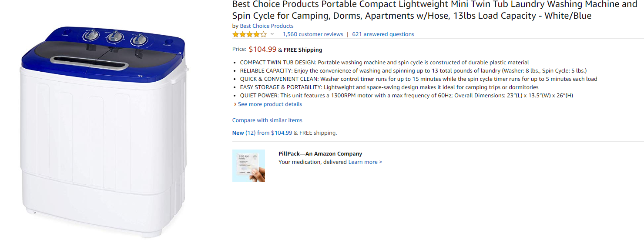Expand See more product details

pyautogui.click(x=270, y=104)
